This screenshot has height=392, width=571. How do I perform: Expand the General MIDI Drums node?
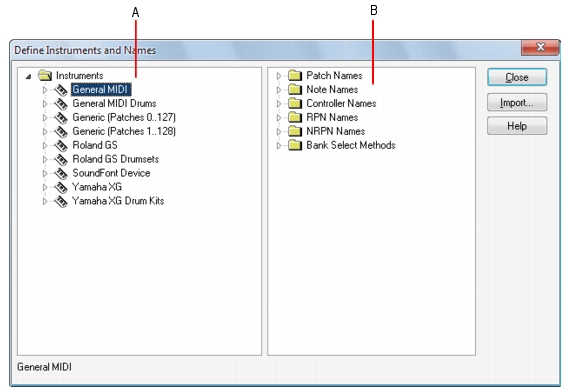tap(45, 103)
